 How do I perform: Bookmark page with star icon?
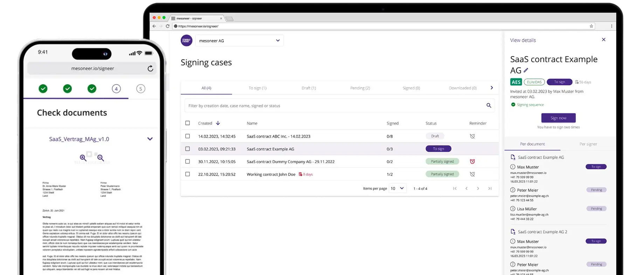tap(591, 26)
